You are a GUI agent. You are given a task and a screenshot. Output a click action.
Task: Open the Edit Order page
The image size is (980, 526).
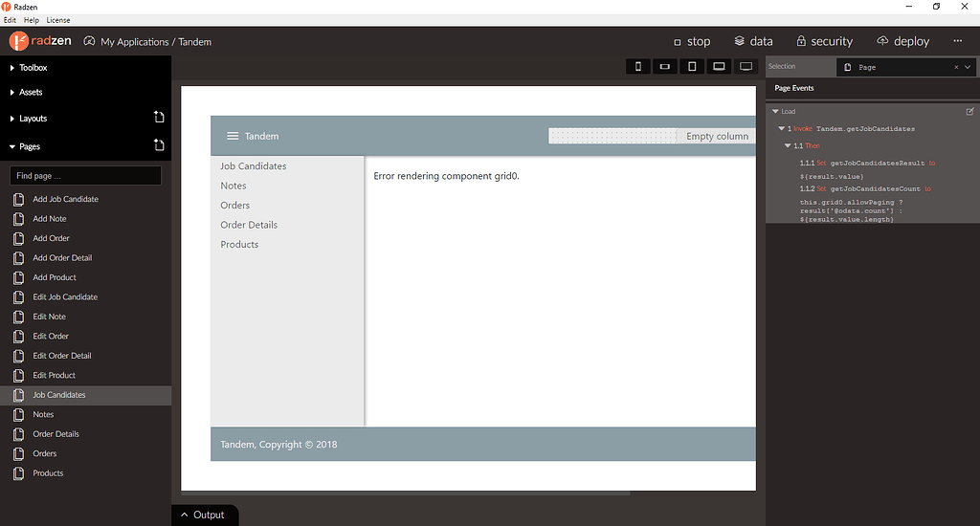pos(85,336)
